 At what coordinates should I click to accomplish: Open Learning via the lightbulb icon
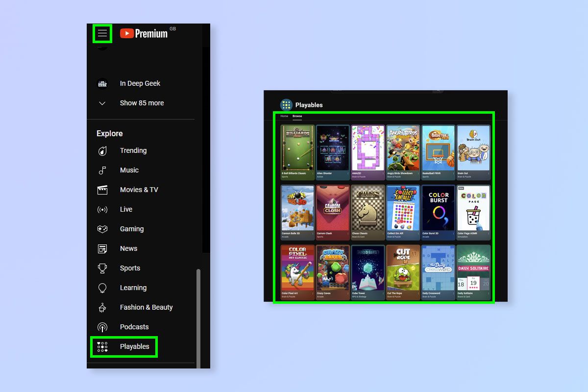pyautogui.click(x=102, y=288)
